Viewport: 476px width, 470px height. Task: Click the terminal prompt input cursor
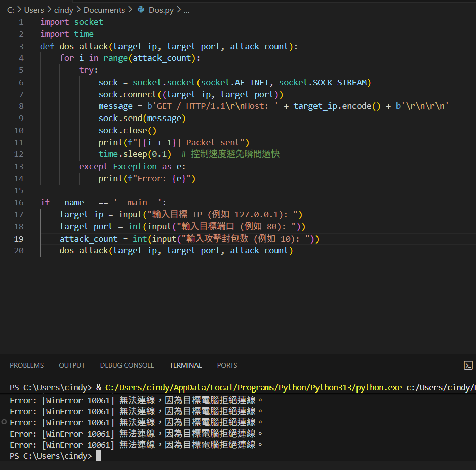coord(98,456)
